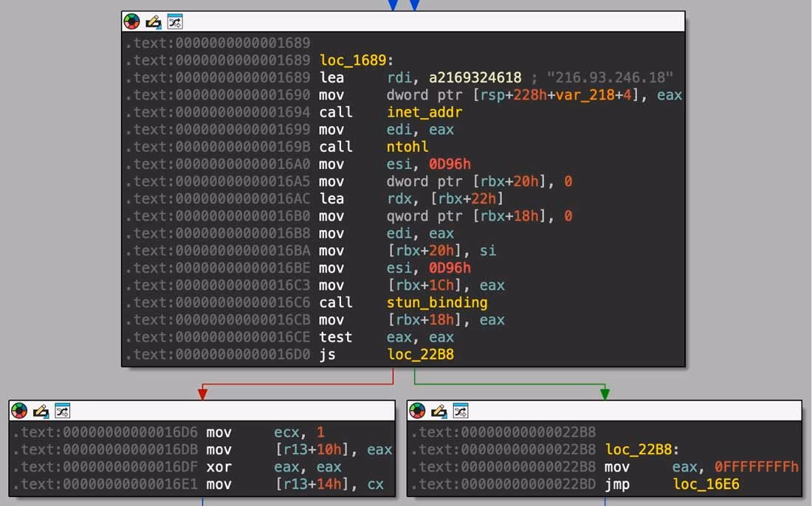This screenshot has height=506, width=812.
Task: Click the "216.93.246.18" string comment
Action: click(610, 77)
